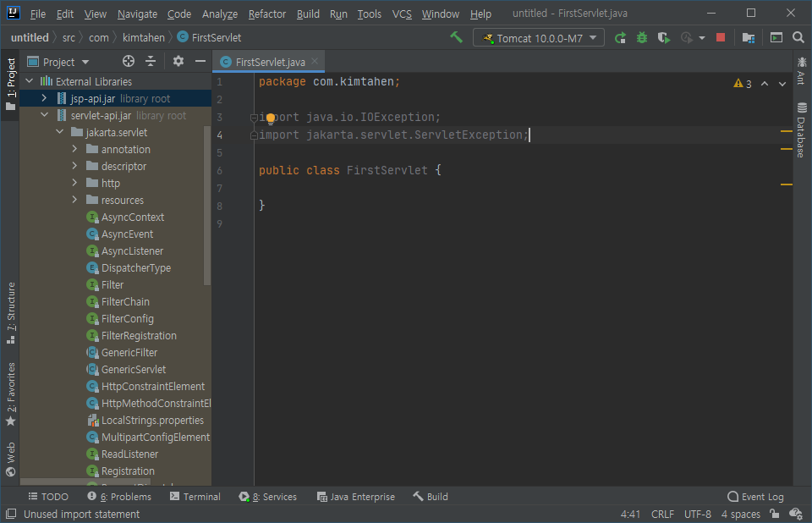The image size is (812, 523).
Task: Open the Web tool window
Action: (x=11, y=460)
